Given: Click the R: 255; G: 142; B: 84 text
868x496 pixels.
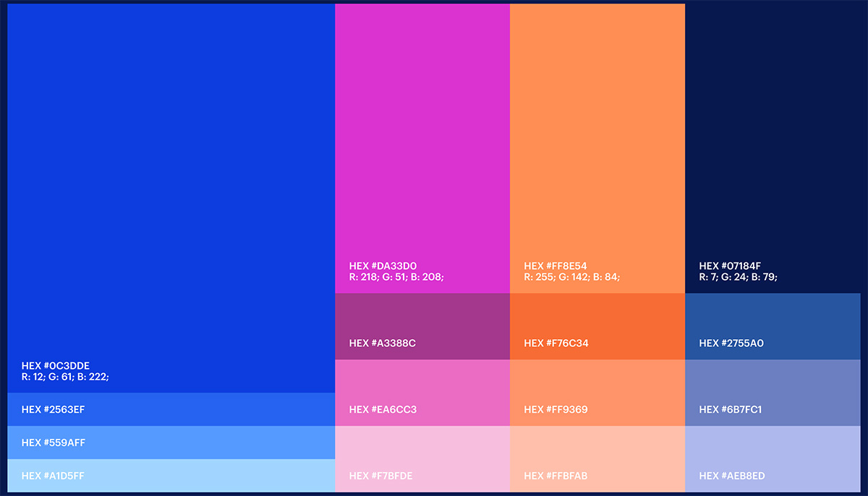Looking at the screenshot, I should (572, 277).
